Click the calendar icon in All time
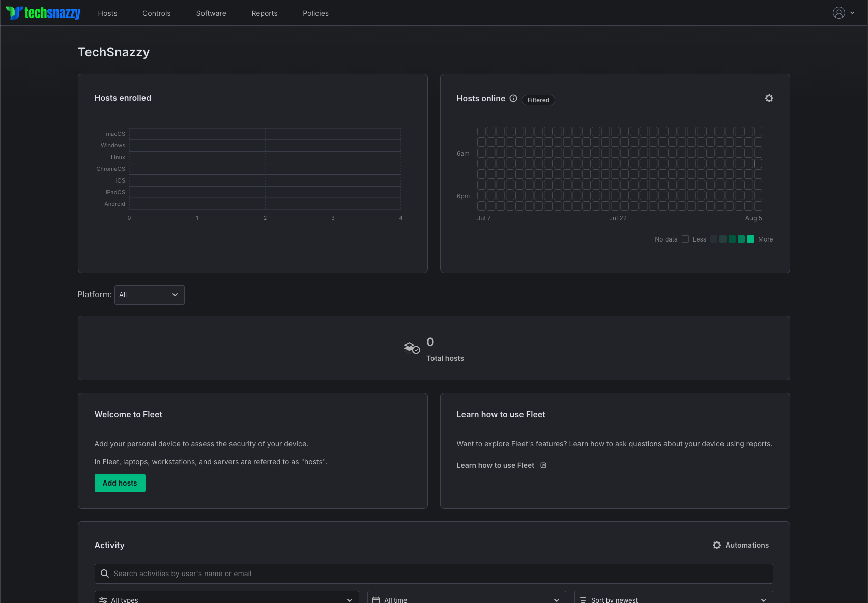Viewport: 868px width, 603px height. point(376,600)
